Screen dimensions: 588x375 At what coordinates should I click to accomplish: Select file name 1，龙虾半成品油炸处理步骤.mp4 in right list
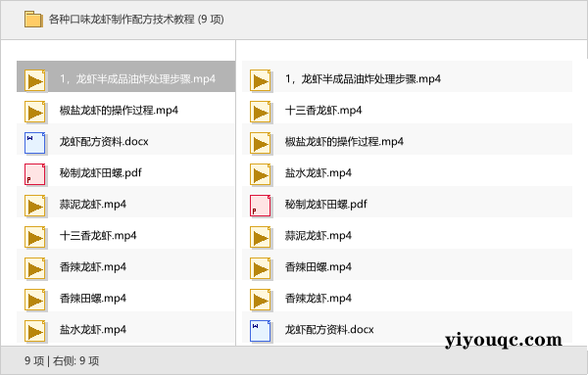point(363,79)
